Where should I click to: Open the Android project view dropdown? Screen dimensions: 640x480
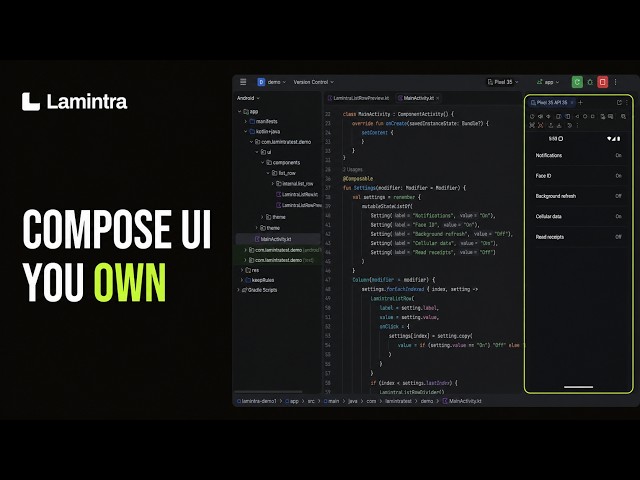coord(248,98)
